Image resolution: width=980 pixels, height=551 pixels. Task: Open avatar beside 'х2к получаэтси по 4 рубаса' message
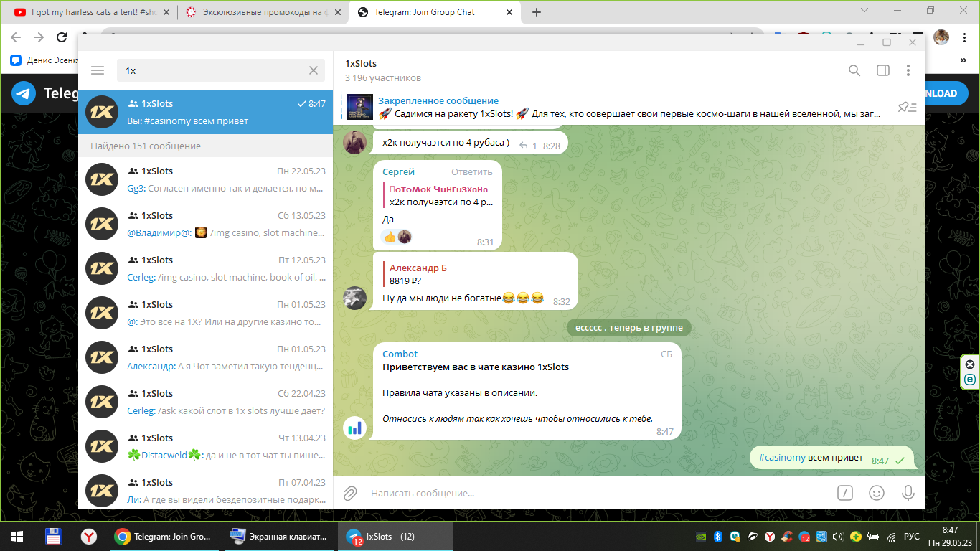coord(355,142)
